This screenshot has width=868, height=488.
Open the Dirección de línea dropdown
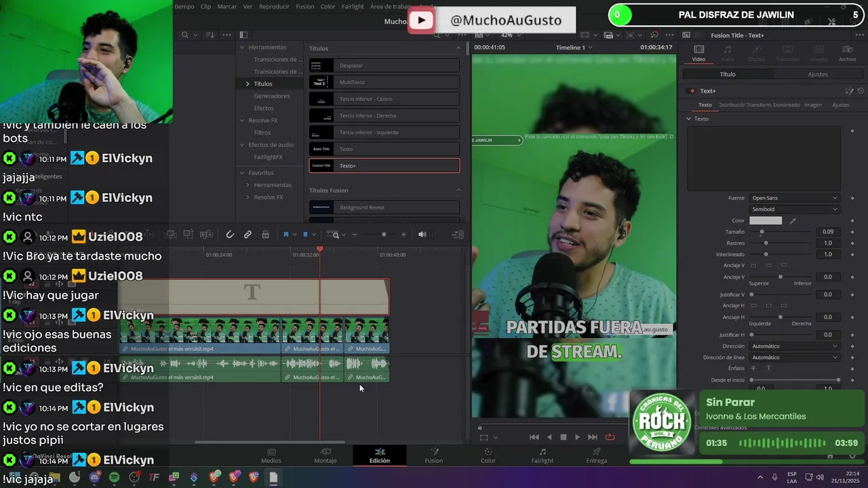tap(794, 357)
